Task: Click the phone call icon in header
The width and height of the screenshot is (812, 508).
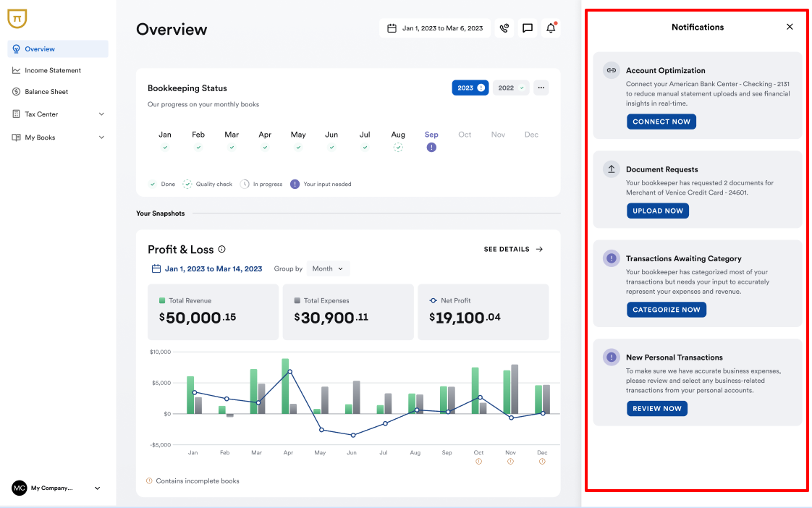Action: [504, 28]
